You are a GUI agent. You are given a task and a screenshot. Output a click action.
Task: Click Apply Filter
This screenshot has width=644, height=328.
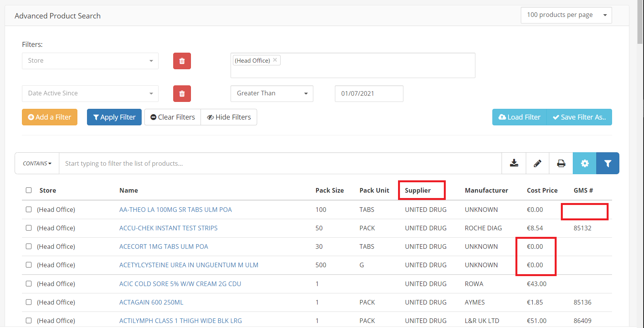(x=114, y=117)
